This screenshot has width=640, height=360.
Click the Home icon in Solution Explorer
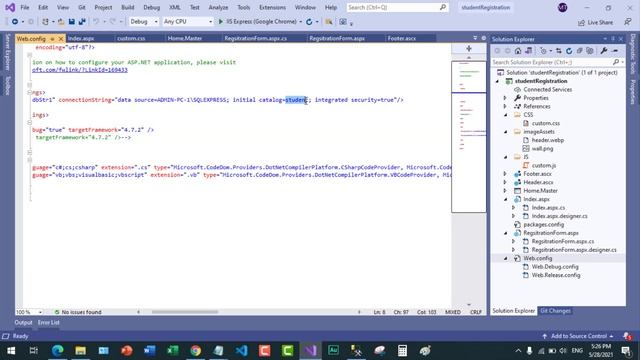518,51
